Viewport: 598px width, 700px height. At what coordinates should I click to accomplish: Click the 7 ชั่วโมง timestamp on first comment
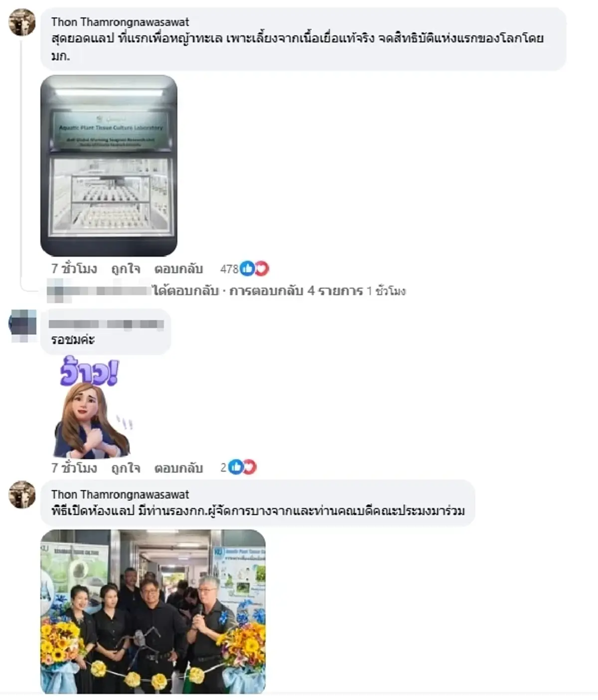[74, 269]
